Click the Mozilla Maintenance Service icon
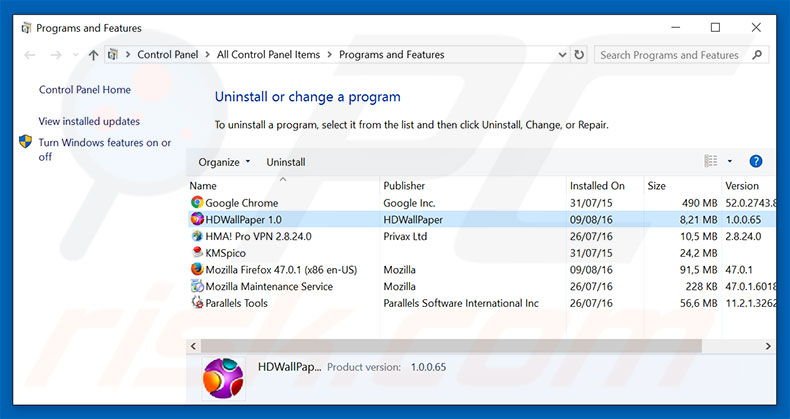The image size is (790, 419). tap(197, 286)
